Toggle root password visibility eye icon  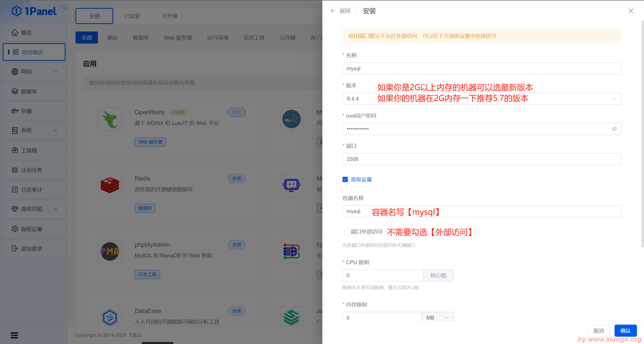pyautogui.click(x=614, y=129)
